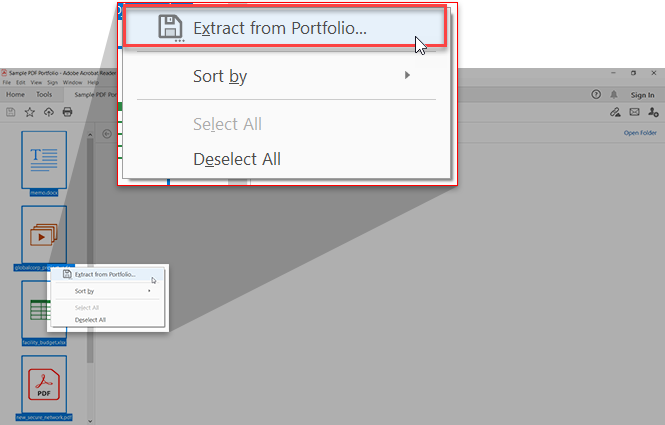The height and width of the screenshot is (425, 665).
Task: Switch to the Sample PDF Portfolio tab
Action: [90, 95]
